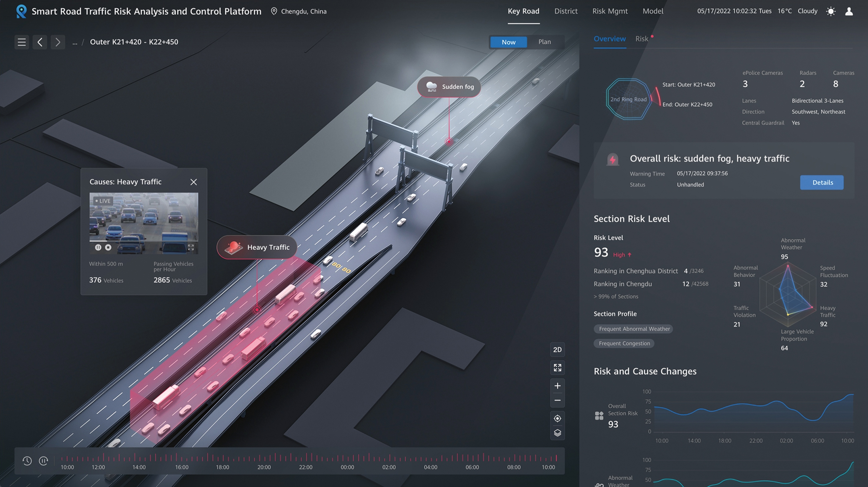
Task: Open the map layers icon
Action: click(x=557, y=433)
